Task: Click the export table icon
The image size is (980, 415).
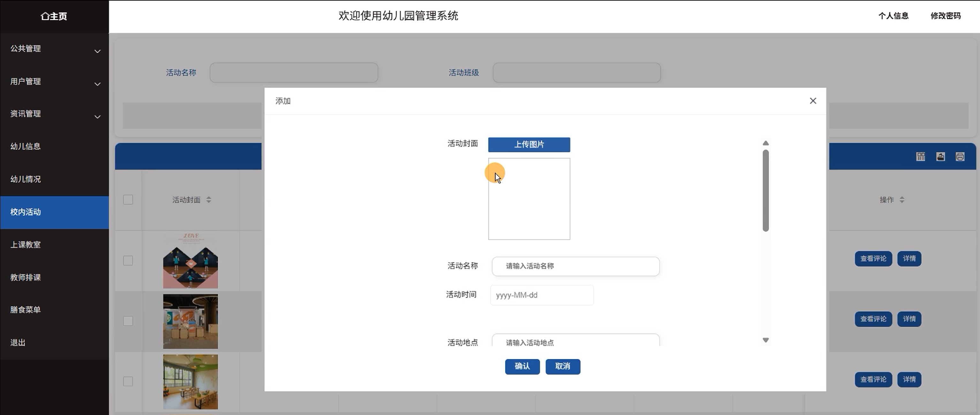Action: point(940,157)
